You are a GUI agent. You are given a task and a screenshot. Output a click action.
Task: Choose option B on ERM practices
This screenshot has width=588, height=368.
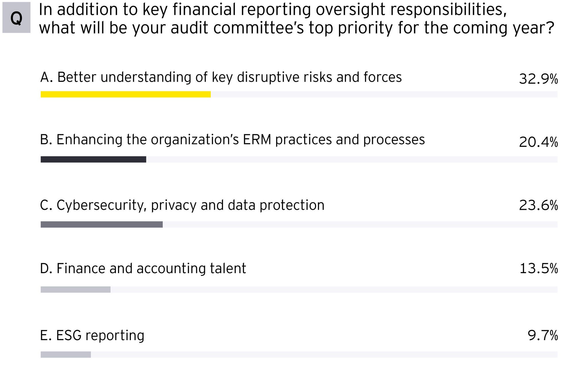point(232,140)
